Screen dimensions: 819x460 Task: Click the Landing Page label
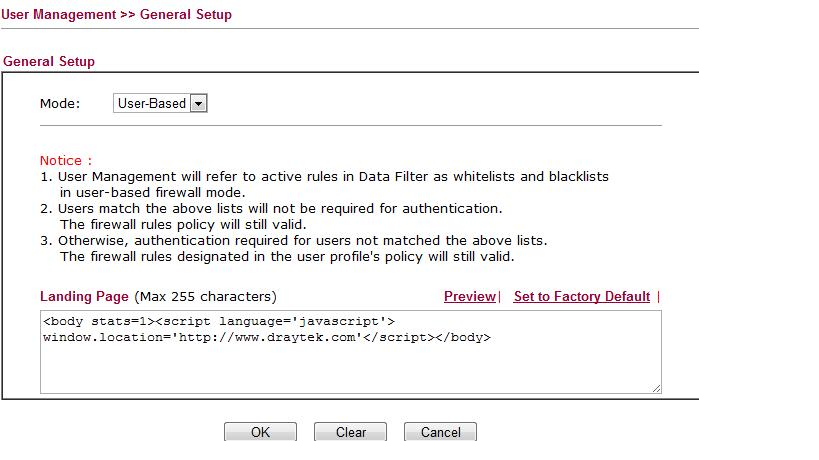[84, 297]
